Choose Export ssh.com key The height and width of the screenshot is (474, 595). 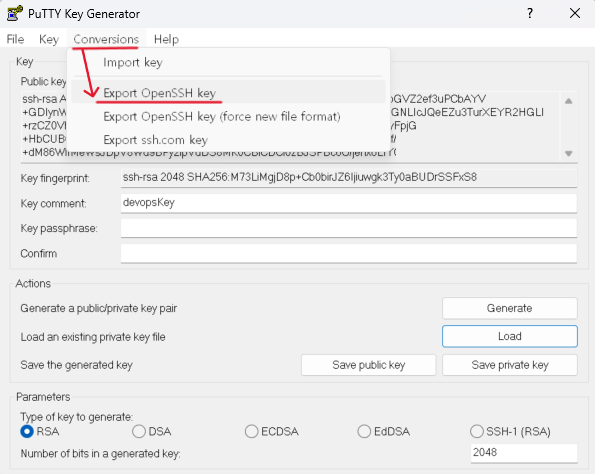tap(228, 140)
